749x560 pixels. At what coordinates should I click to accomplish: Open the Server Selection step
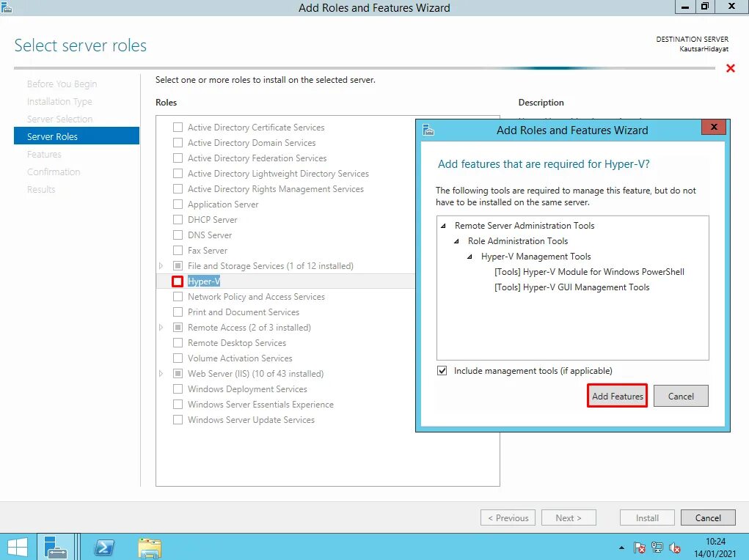pyautogui.click(x=59, y=119)
